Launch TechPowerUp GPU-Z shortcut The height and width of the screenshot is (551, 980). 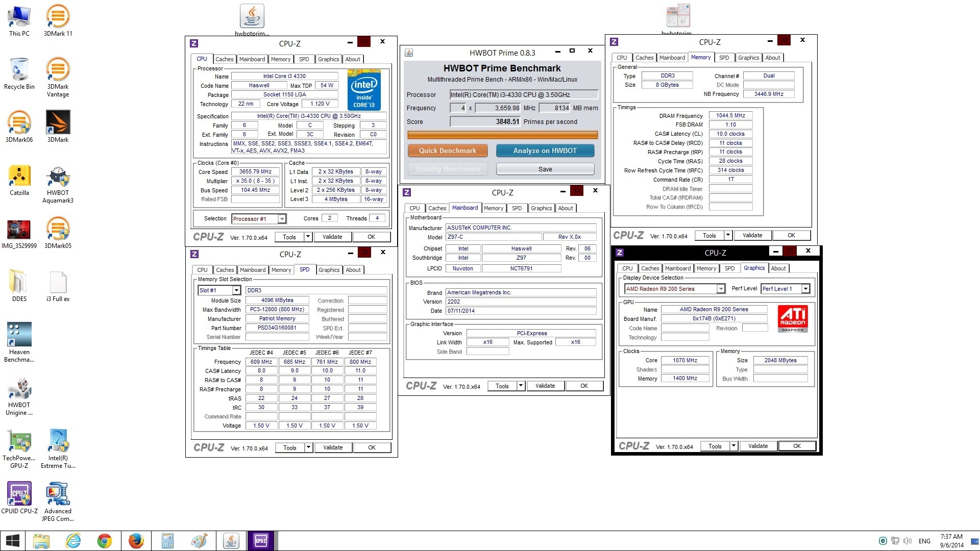click(x=19, y=448)
